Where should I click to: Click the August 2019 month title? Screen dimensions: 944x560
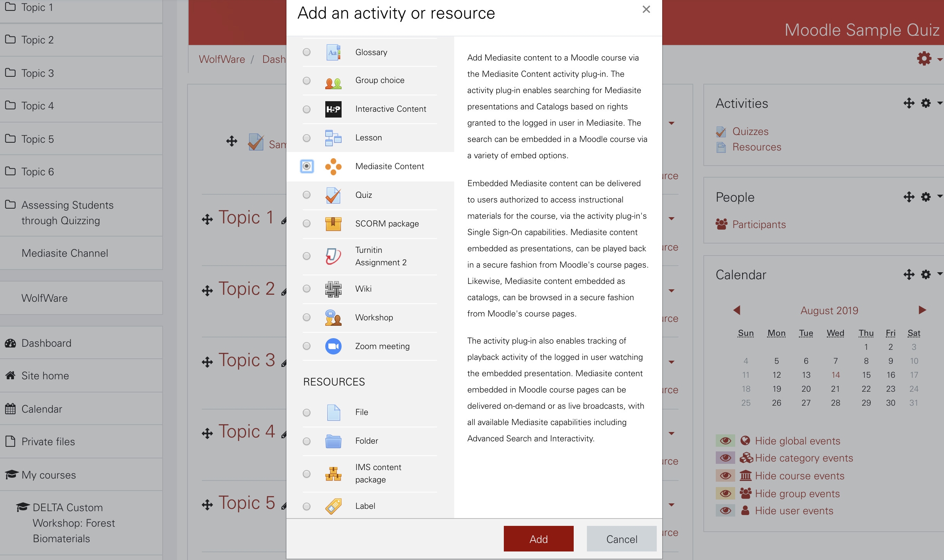(829, 311)
